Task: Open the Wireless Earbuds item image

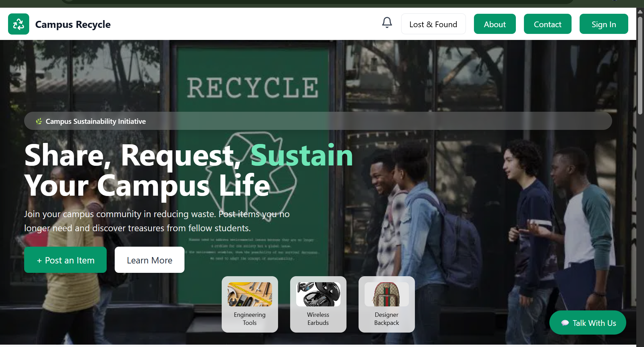Action: pos(318,294)
